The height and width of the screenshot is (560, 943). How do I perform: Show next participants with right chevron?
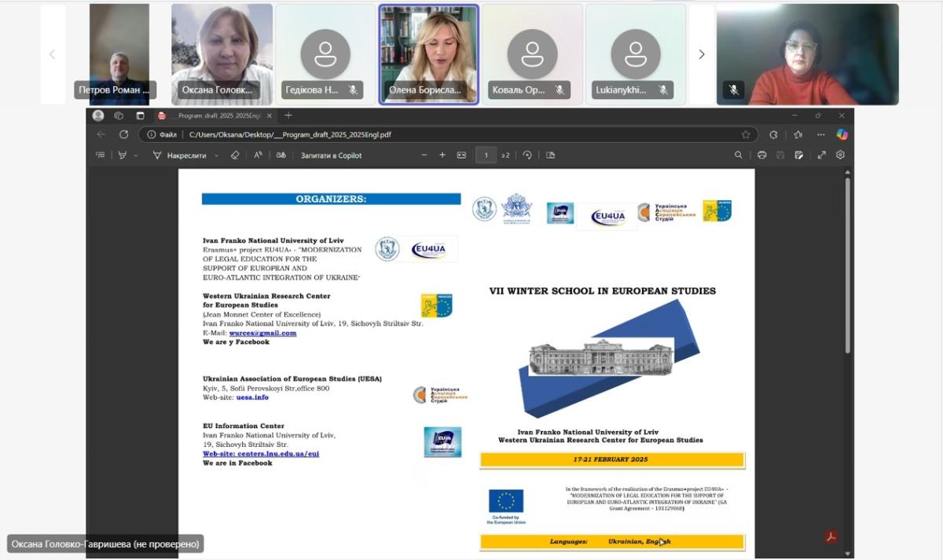[702, 54]
